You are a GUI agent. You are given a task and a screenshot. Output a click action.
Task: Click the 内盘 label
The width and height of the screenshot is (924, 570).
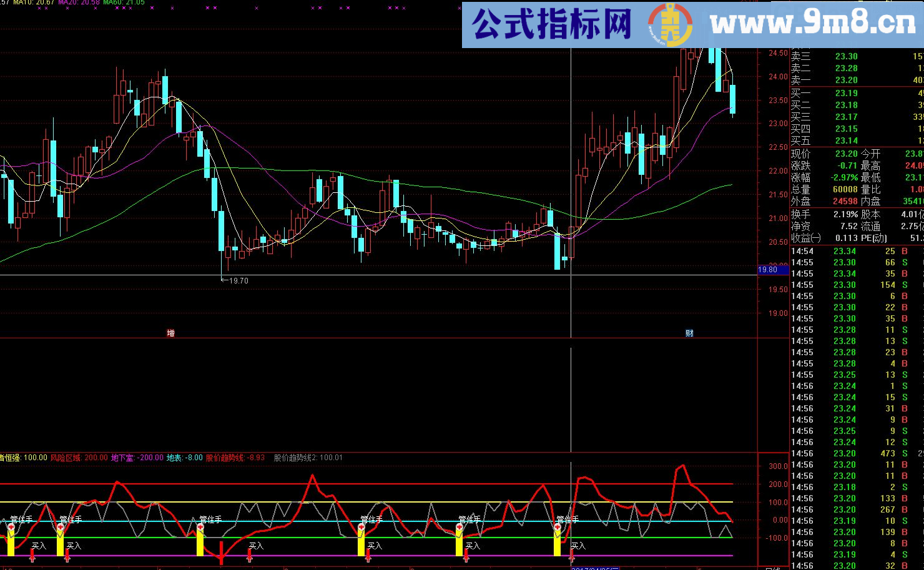870,201
